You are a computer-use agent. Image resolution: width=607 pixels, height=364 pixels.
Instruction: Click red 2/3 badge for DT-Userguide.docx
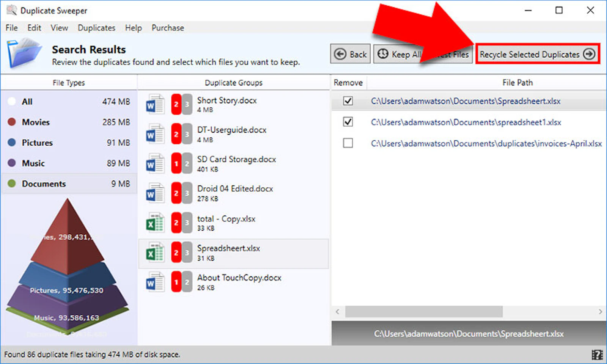[x=181, y=133]
